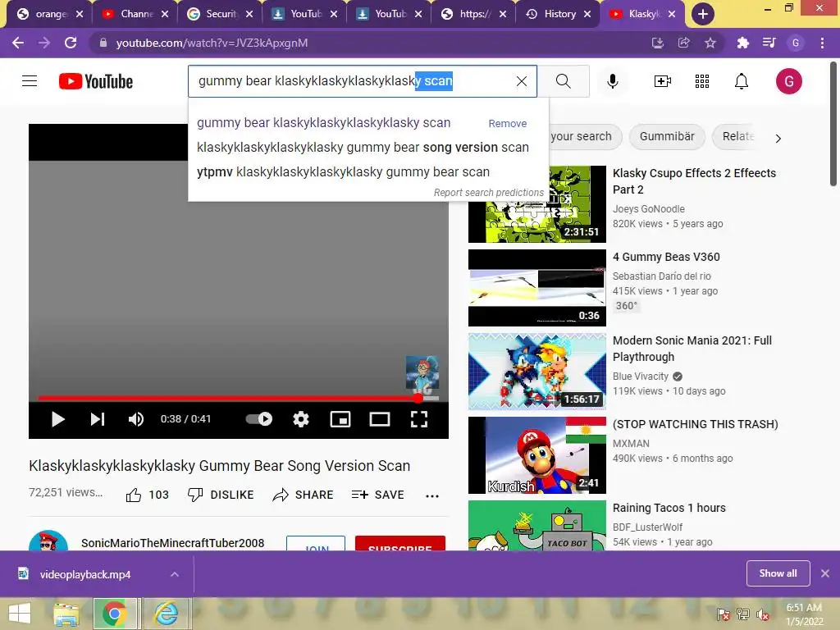This screenshot has height=630, width=840.
Task: Click the volume icon in system tray
Action: click(763, 614)
